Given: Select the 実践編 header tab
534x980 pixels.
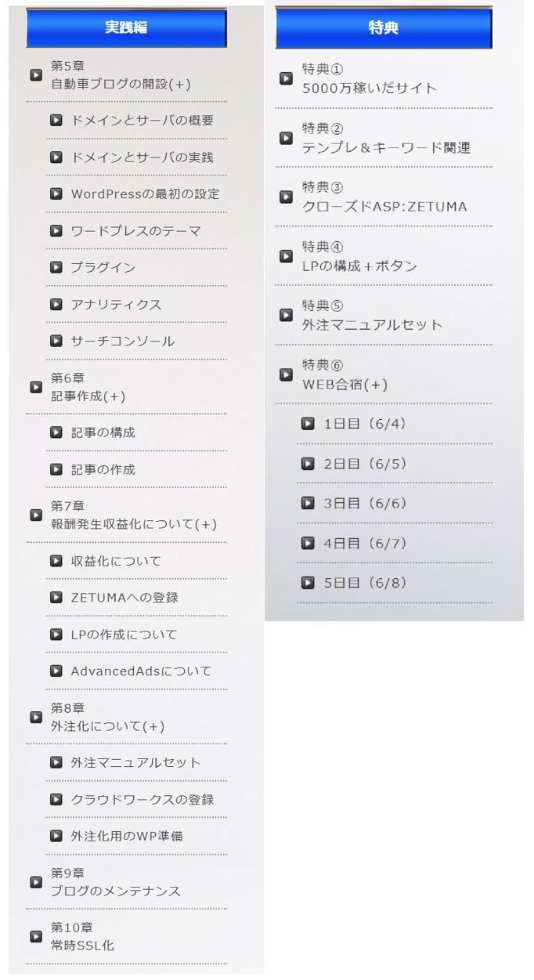Looking at the screenshot, I should pyautogui.click(x=126, y=28).
